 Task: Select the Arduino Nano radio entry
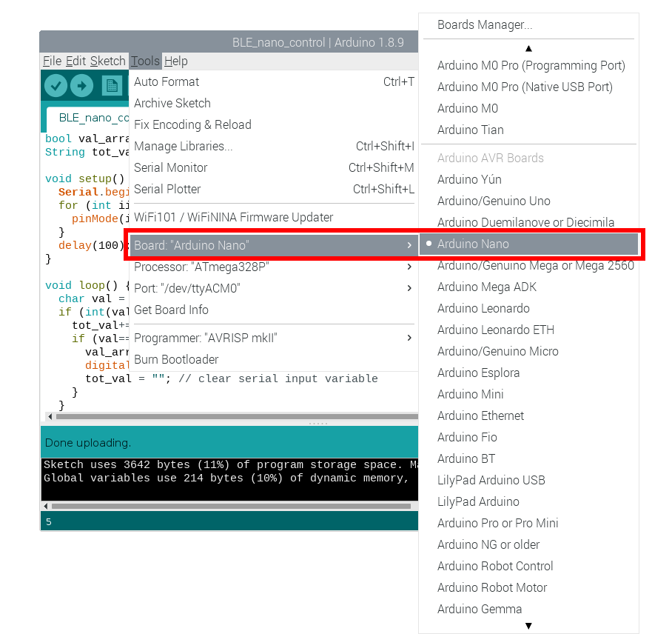(528, 244)
